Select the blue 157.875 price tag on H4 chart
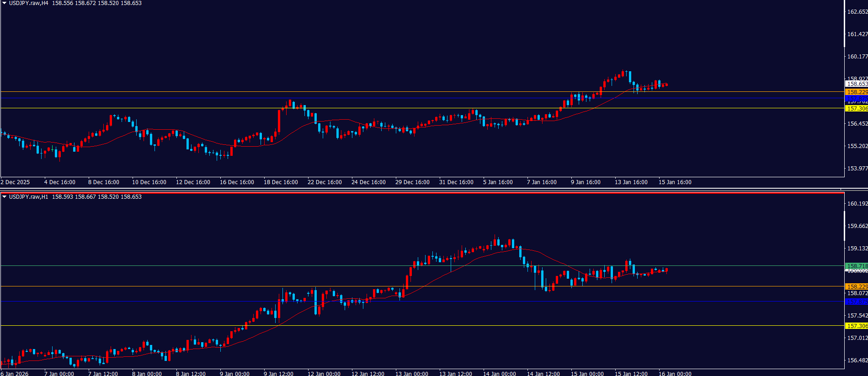 856,98
